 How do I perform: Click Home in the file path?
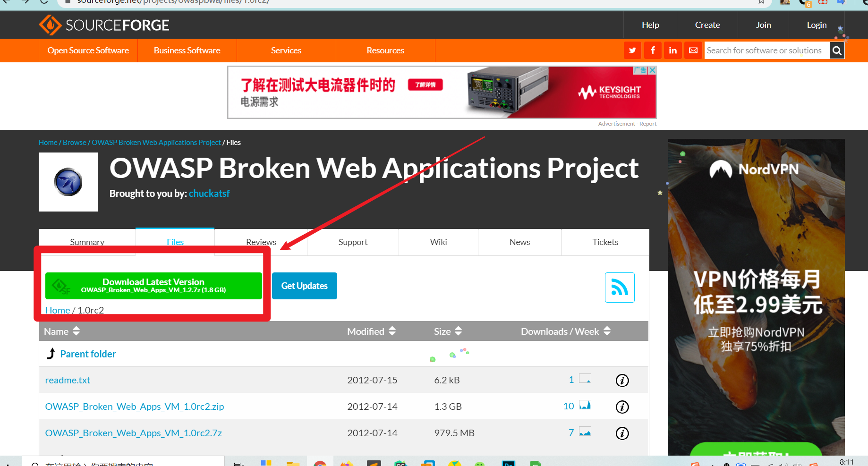58,310
